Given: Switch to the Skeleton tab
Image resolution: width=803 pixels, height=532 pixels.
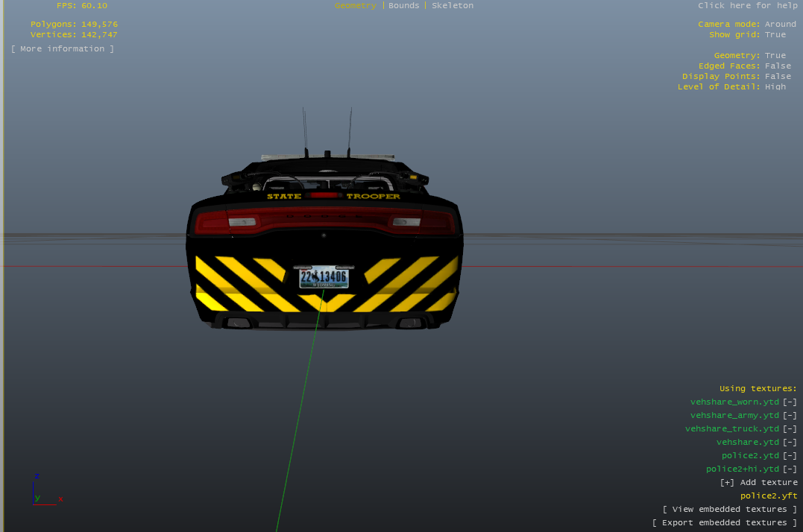Looking at the screenshot, I should [x=452, y=6].
